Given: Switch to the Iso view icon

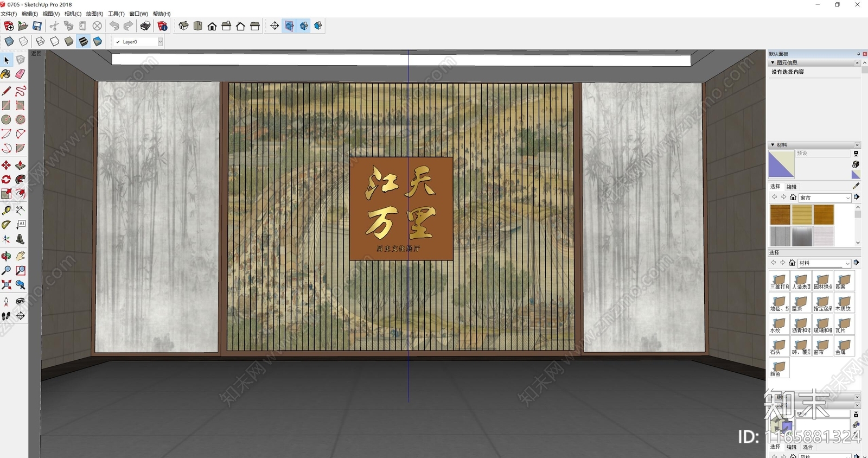Looking at the screenshot, I should click(x=184, y=26).
